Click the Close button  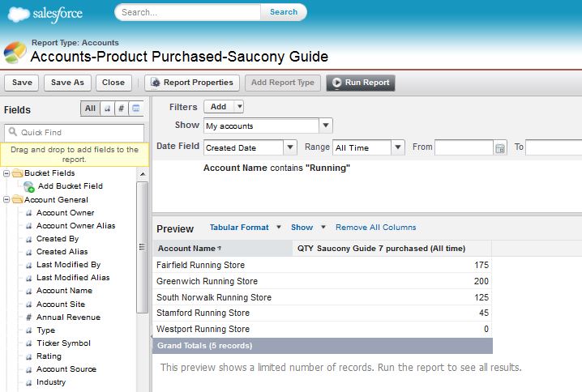coord(113,83)
